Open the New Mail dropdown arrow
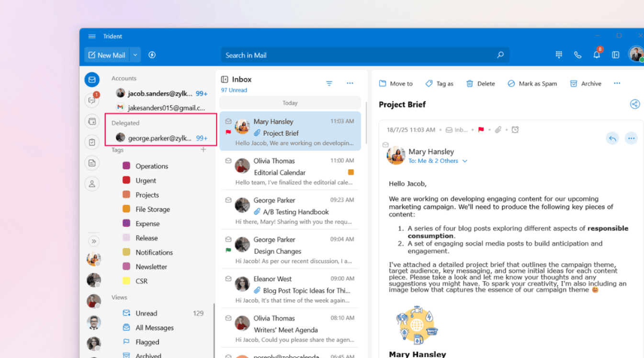Screen dimensions: 644x358 coord(135,55)
